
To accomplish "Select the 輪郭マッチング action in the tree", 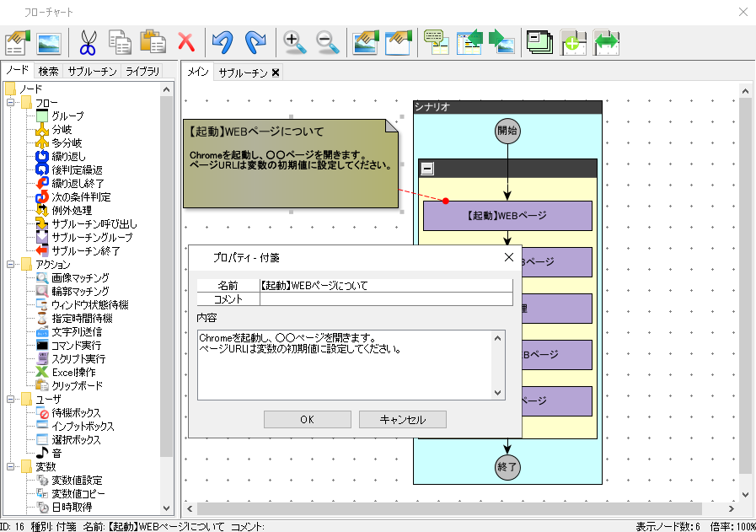I will point(81,292).
